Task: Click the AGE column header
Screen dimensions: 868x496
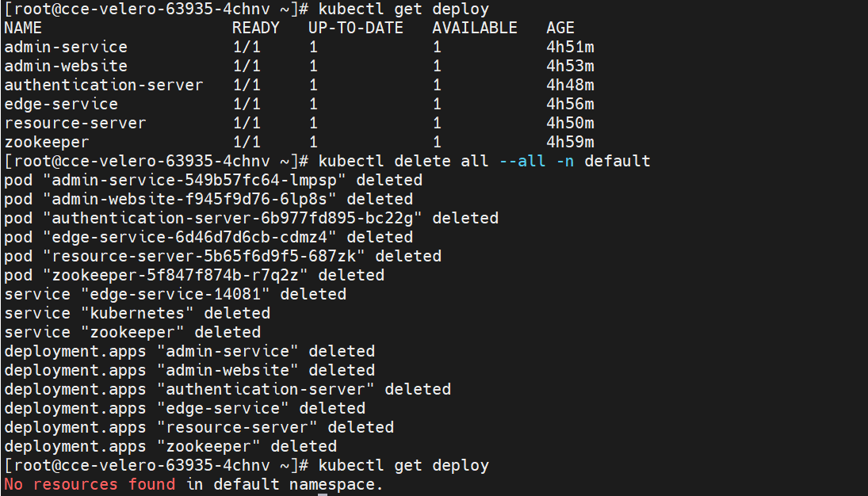Action: click(560, 28)
